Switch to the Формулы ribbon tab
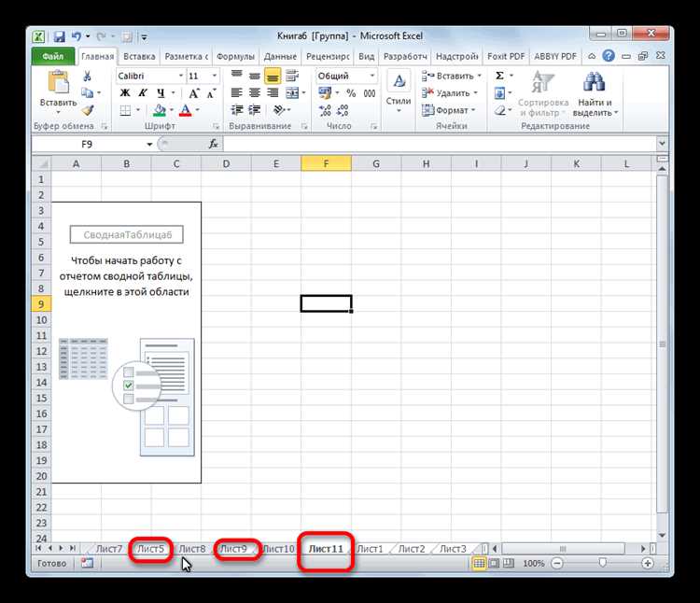Image resolution: width=700 pixels, height=603 pixels. click(x=237, y=56)
